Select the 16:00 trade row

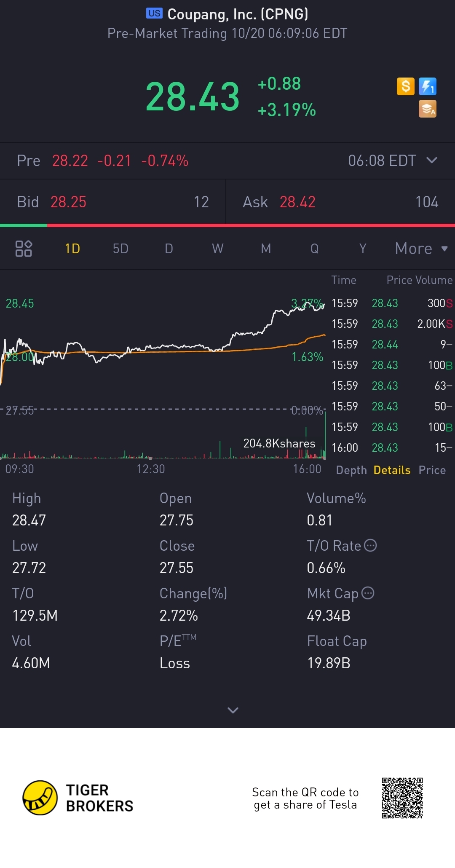[x=392, y=447]
